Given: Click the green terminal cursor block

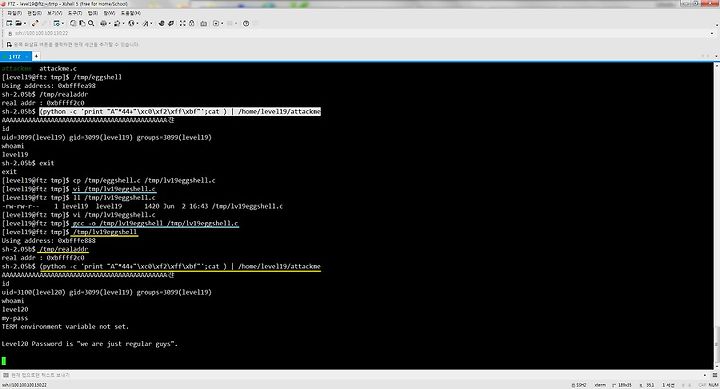Looking at the screenshot, I should tap(4, 361).
